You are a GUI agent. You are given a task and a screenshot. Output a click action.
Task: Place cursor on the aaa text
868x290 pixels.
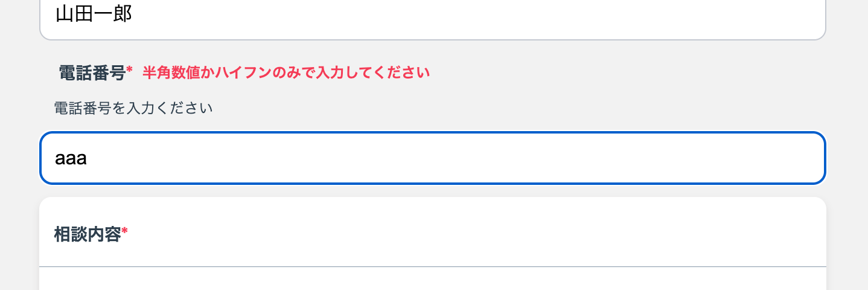[71, 159]
